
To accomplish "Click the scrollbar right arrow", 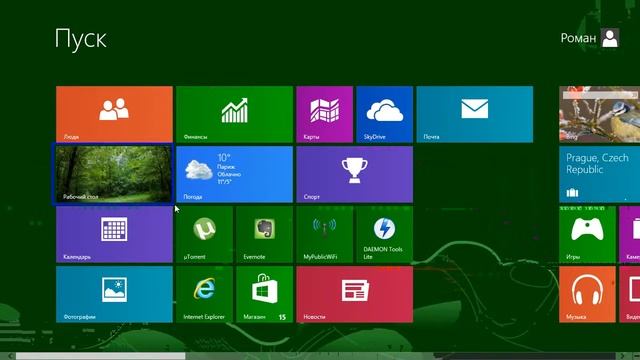I will [622, 356].
